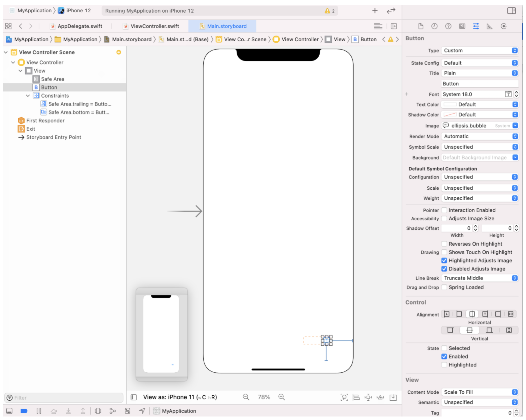Switch to ViewController.swift tab
The height and width of the screenshot is (420, 526).
tap(151, 26)
